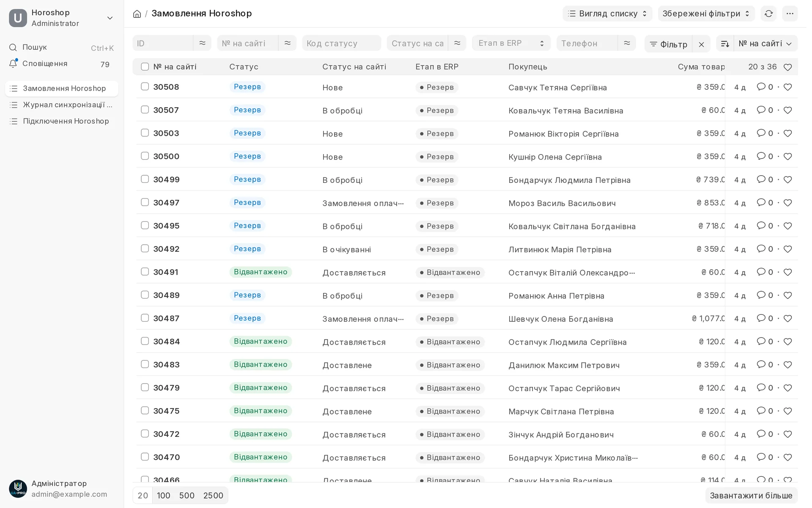Refresh the orders list
Viewport: 812px width, 508px height.
tap(768, 14)
